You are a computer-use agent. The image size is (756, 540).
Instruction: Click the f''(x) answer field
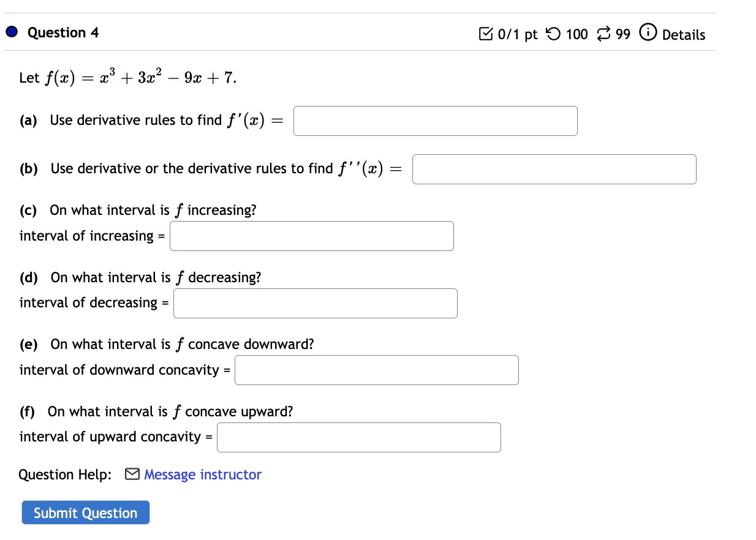554,169
